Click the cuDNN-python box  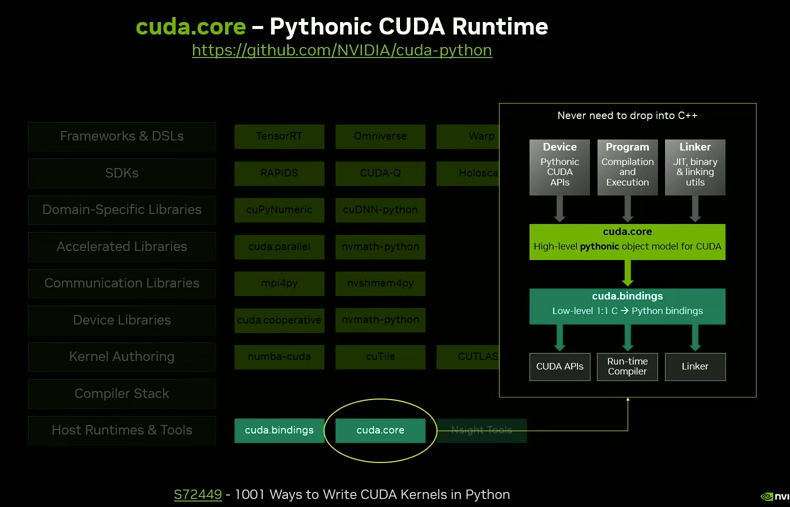(x=380, y=210)
